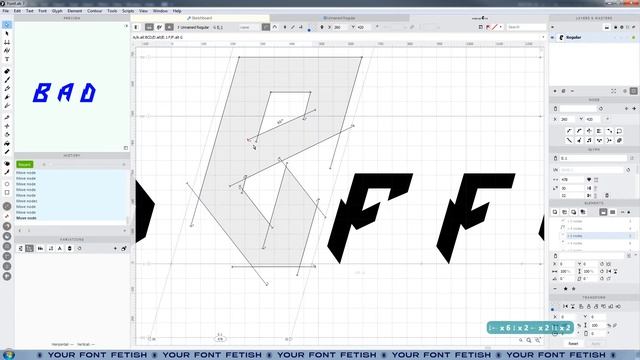Select the Regular master layer row
640x360 pixels.
(x=593, y=38)
